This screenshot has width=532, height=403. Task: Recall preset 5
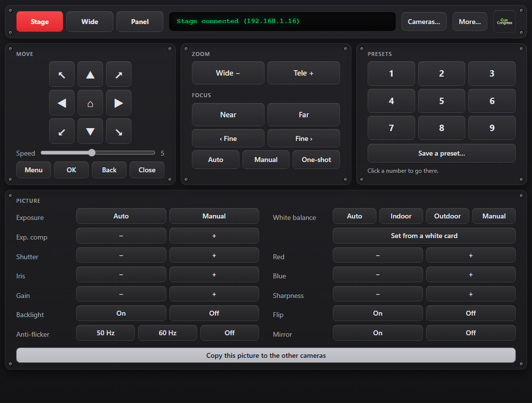(441, 101)
